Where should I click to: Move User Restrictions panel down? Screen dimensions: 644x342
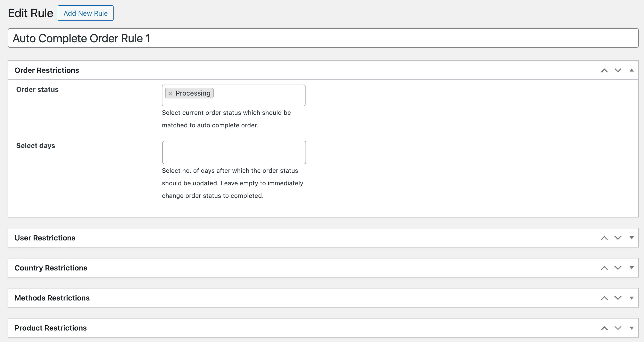tap(617, 238)
